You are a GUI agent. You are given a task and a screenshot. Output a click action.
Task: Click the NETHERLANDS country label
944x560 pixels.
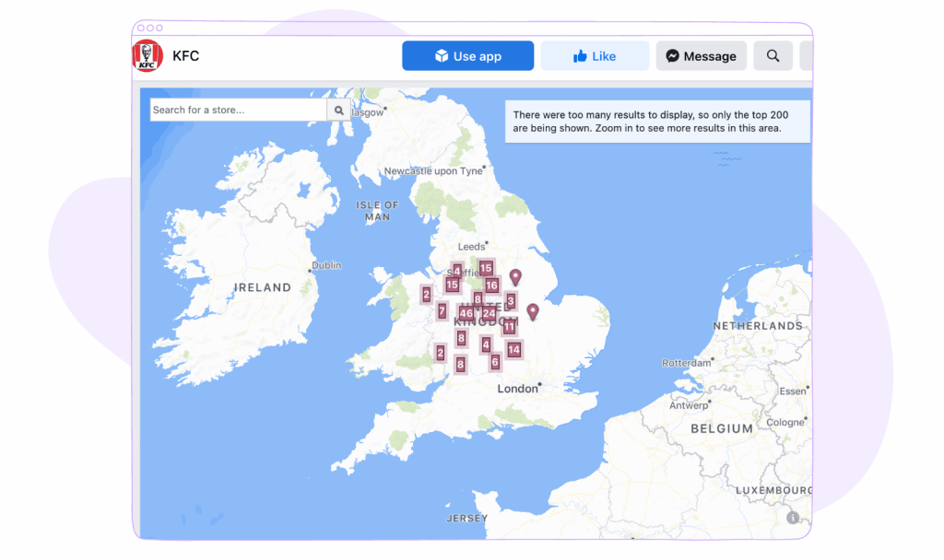(758, 326)
